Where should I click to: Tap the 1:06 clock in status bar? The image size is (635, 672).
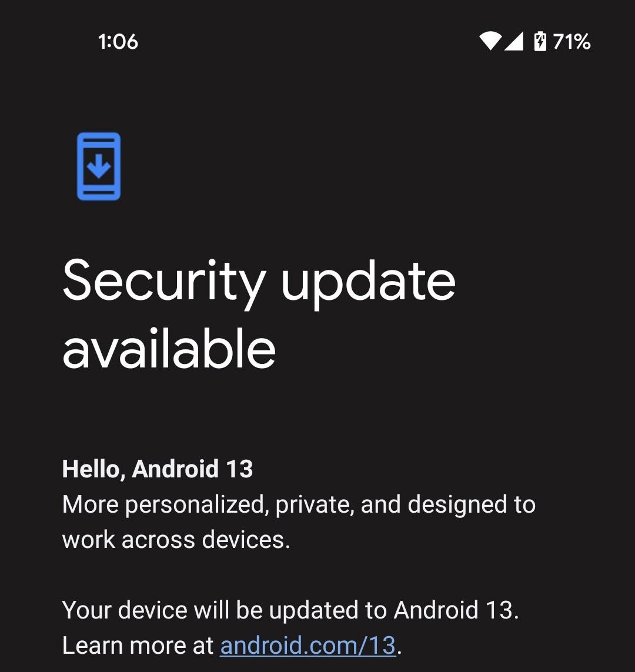coord(118,42)
